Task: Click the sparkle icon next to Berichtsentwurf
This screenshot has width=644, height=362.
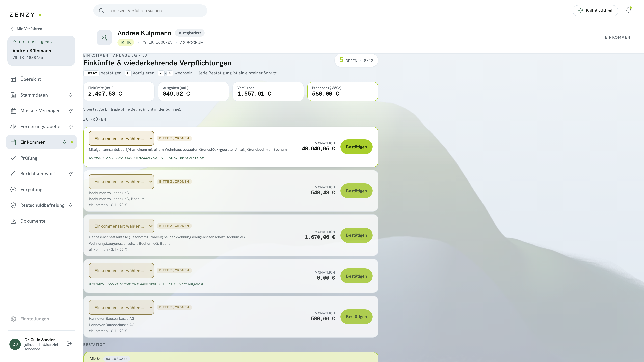Action: [x=71, y=174]
